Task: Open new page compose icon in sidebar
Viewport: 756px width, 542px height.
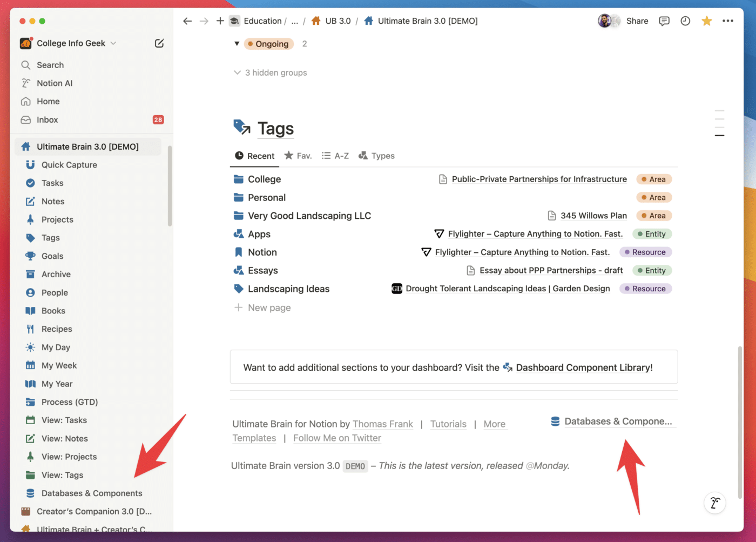Action: pos(159,43)
